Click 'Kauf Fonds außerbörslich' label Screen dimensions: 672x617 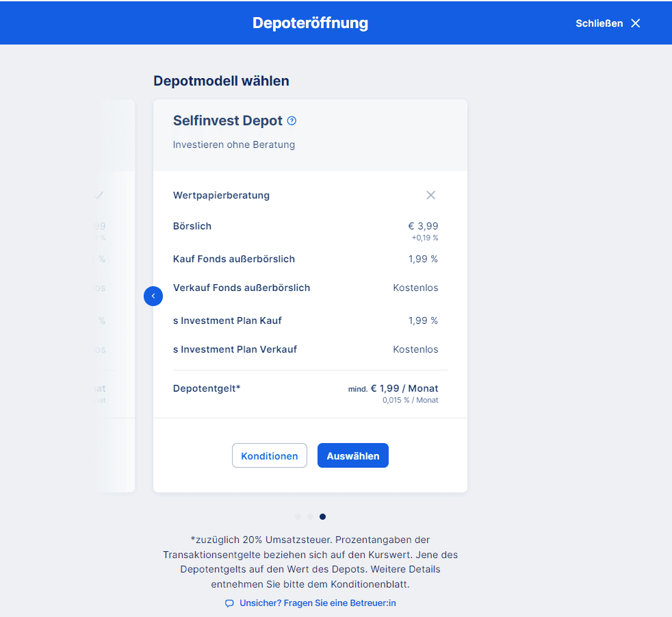(234, 259)
